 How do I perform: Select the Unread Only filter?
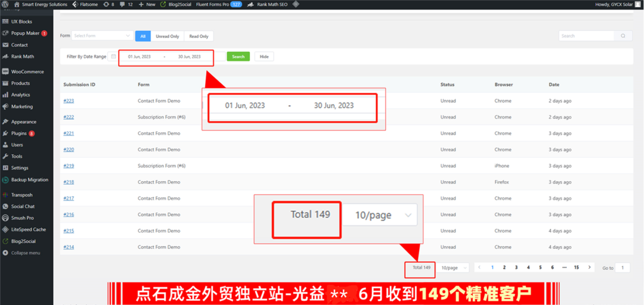pyautogui.click(x=167, y=36)
